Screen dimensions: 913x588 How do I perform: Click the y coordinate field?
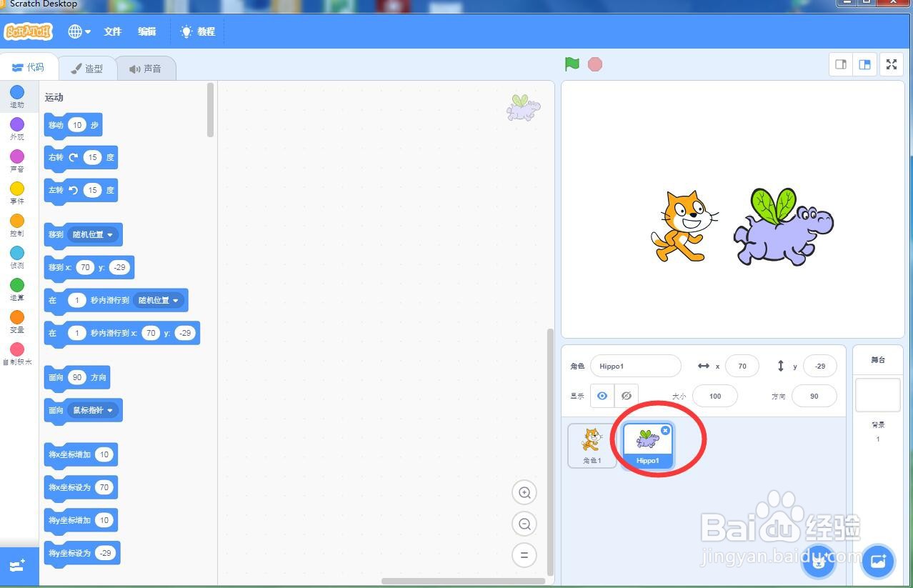[820, 366]
